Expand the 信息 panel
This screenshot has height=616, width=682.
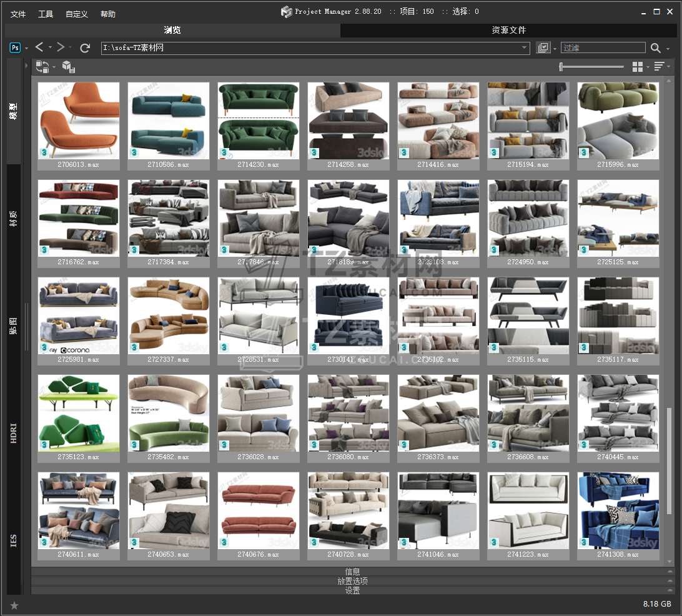click(352, 572)
